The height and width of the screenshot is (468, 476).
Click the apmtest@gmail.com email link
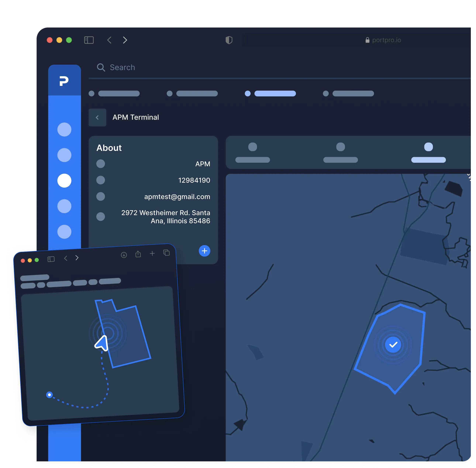click(x=177, y=197)
